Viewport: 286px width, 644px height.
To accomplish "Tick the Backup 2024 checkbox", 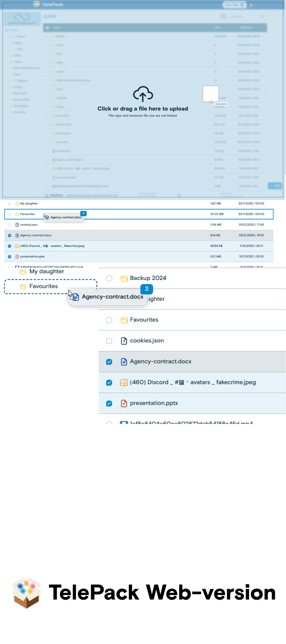I will (109, 278).
